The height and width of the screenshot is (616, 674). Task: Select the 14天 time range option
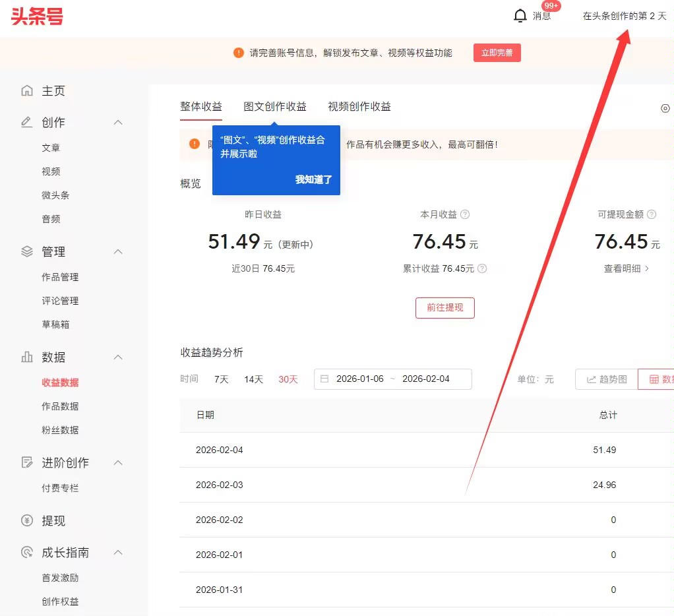tap(254, 379)
